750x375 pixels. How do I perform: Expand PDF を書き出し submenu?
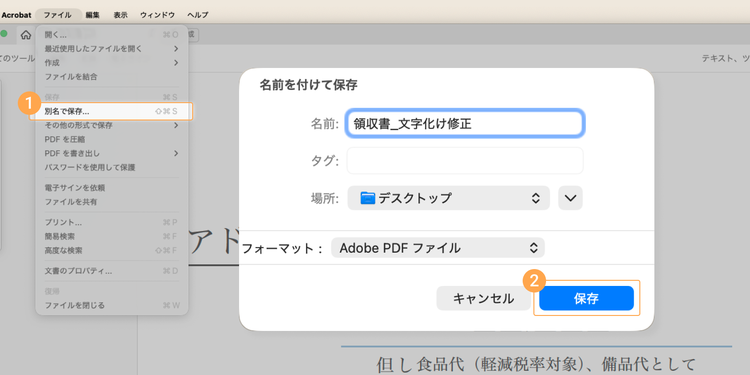(112, 154)
